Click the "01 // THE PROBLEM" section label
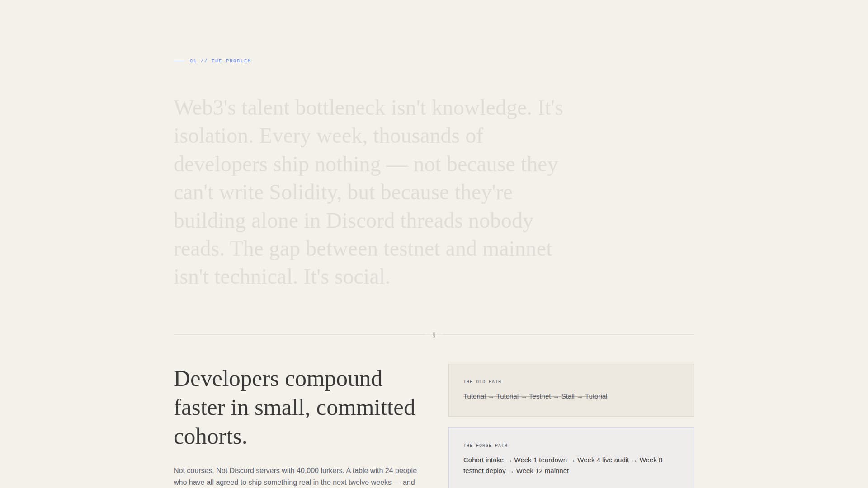 (220, 61)
